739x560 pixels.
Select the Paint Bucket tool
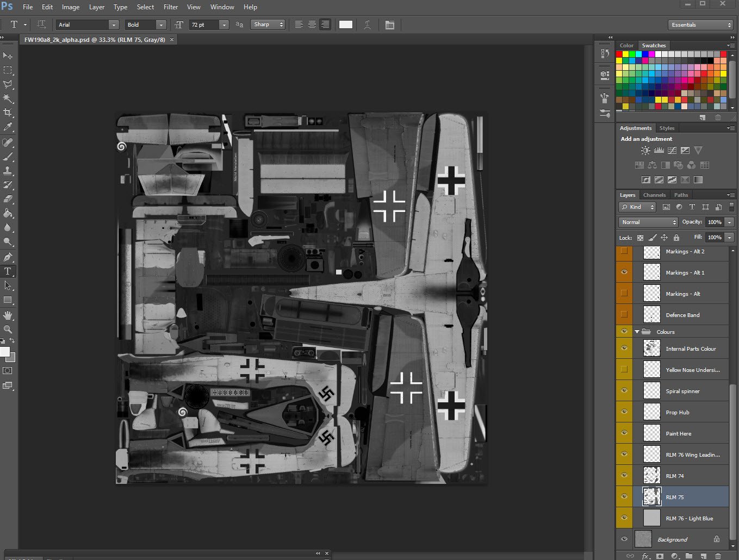coord(8,213)
